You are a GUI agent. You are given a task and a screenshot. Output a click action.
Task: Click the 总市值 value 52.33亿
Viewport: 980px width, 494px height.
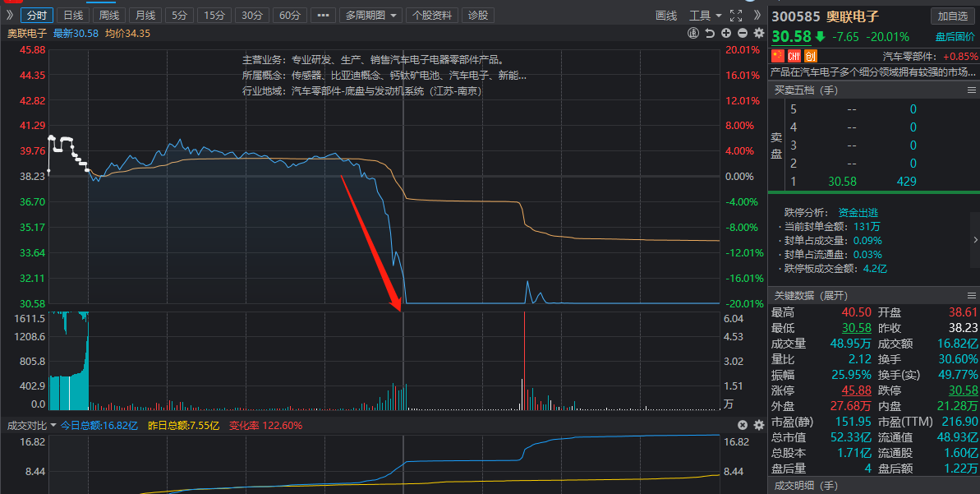click(x=851, y=437)
